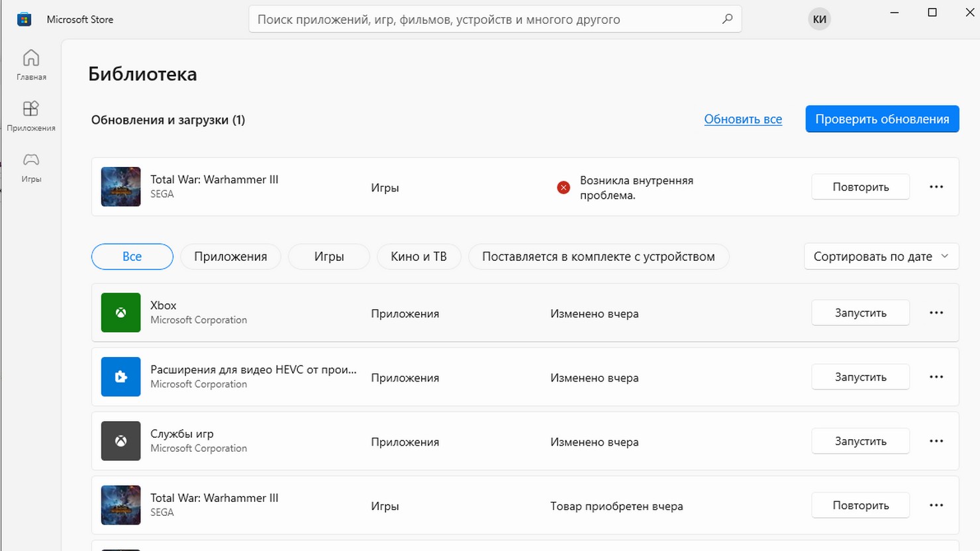Screen dimensions: 980x551
Task: Open the КИ user profile avatar
Action: point(820,19)
